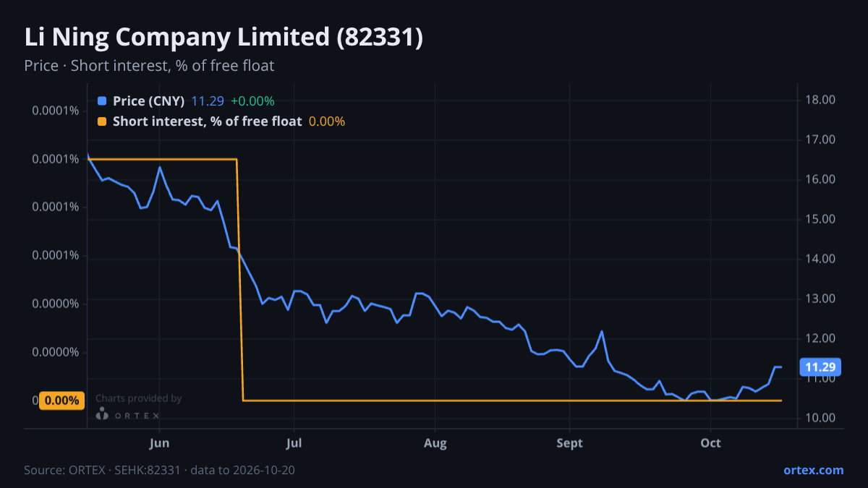Click the 10.00 right axis value
This screenshot has width=868, height=488.
pos(821,418)
